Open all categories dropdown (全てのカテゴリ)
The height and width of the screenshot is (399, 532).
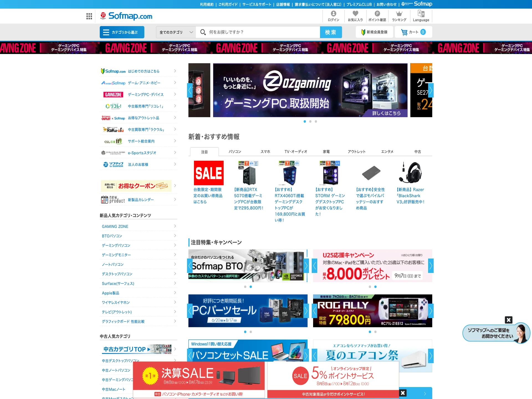(176, 32)
